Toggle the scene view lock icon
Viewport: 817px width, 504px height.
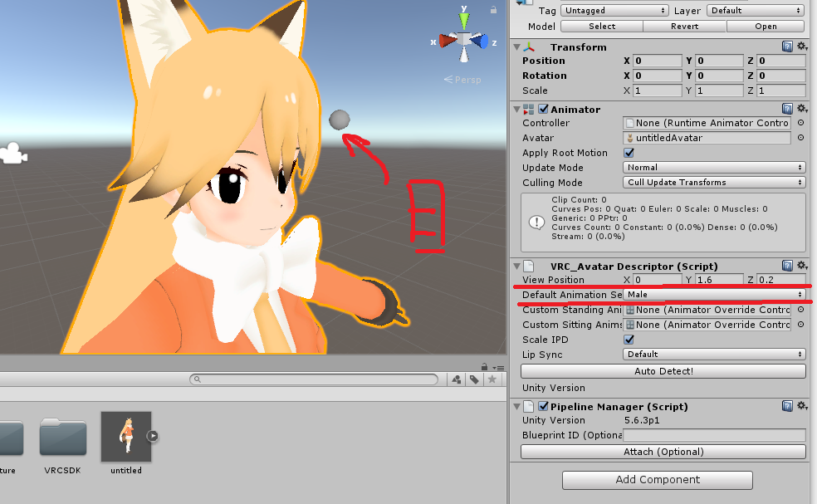point(493,9)
